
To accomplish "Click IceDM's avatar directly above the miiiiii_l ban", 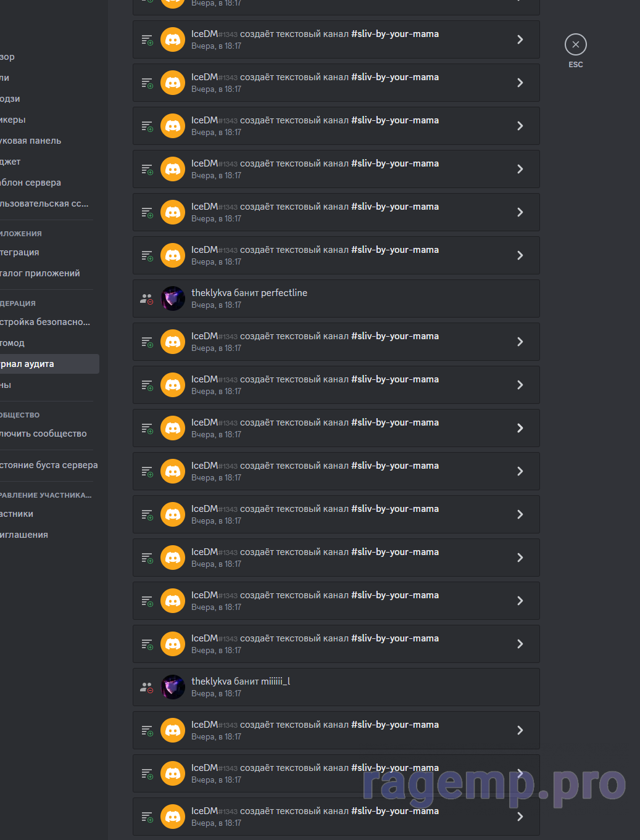I will coord(173,644).
